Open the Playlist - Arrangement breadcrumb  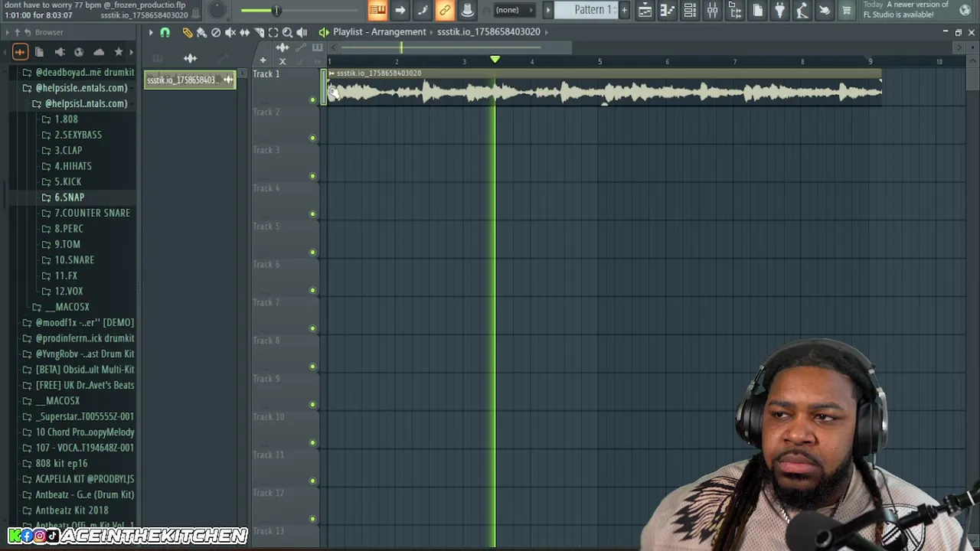coord(379,32)
